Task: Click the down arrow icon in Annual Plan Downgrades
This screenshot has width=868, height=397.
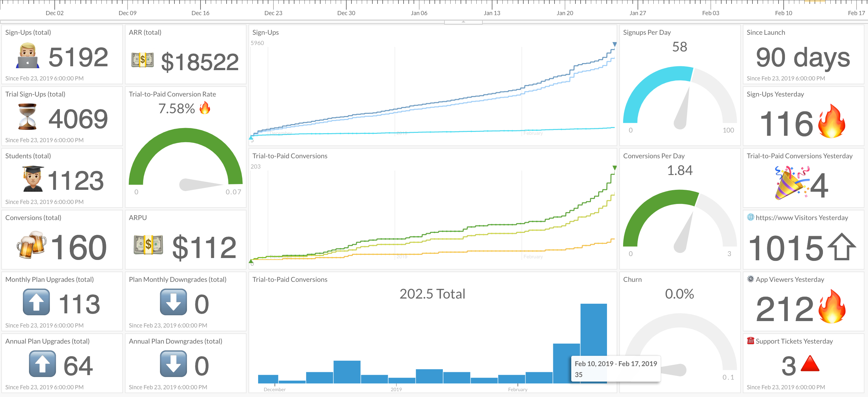Action: click(173, 364)
